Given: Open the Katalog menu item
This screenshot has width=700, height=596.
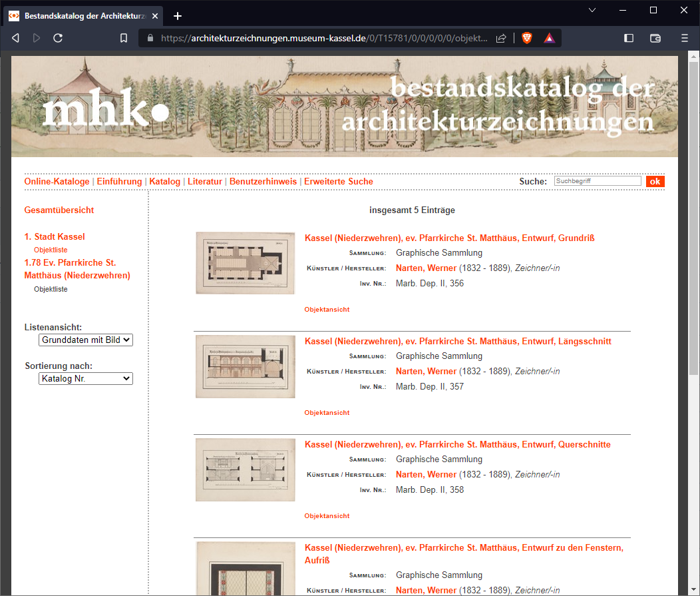Looking at the screenshot, I should [x=164, y=182].
